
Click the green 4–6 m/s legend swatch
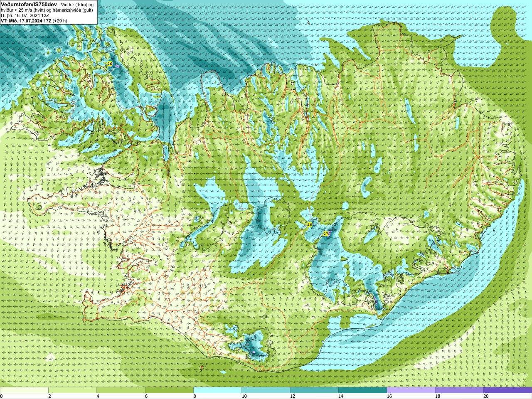(121, 390)
